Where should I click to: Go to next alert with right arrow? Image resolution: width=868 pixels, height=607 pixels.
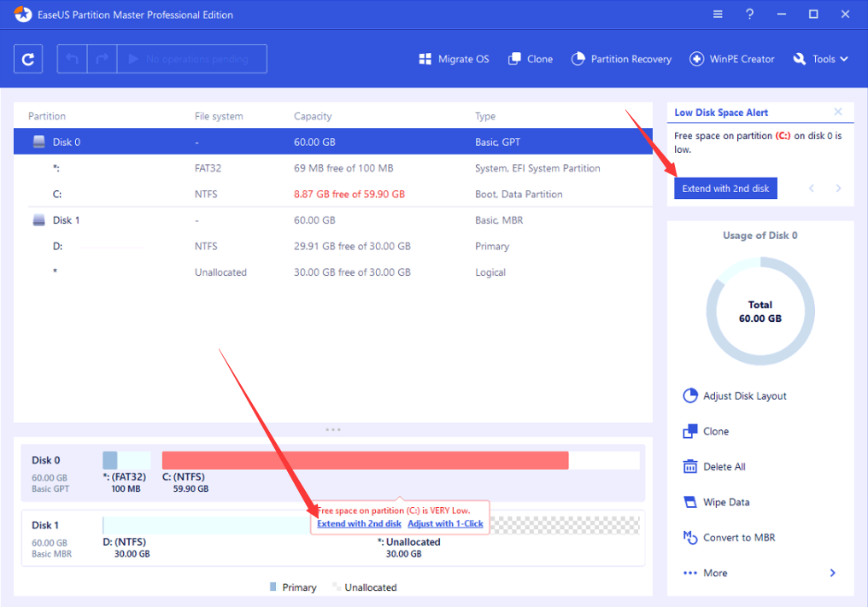click(x=839, y=189)
